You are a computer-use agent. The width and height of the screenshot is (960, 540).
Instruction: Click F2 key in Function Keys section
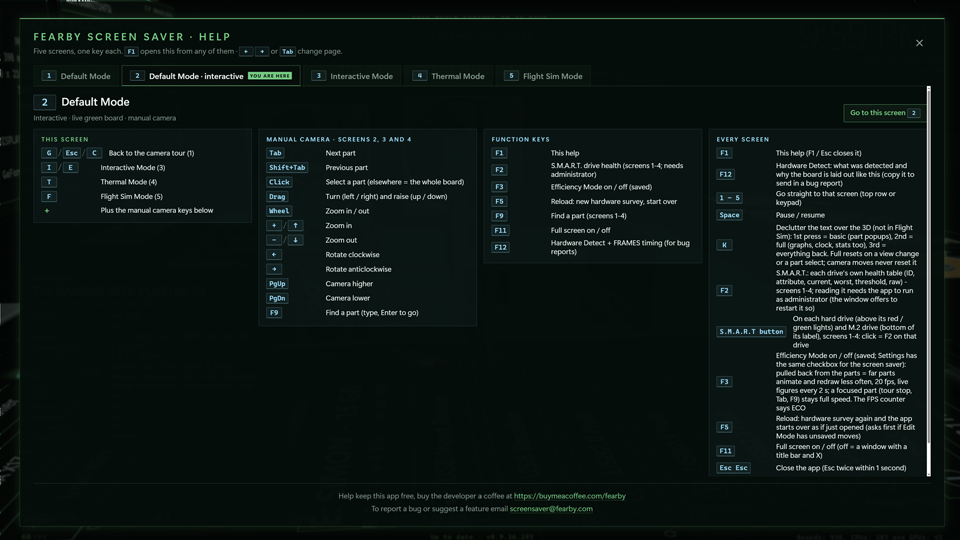click(x=499, y=170)
